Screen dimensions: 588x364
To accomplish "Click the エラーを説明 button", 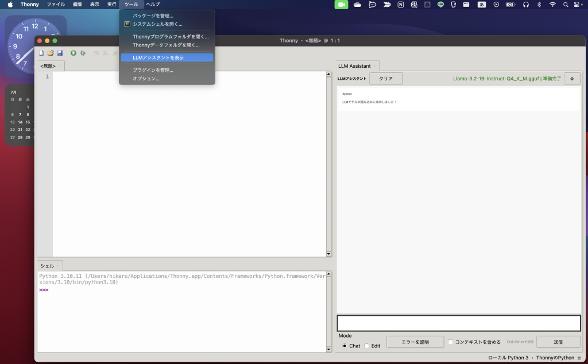I will click(415, 342).
